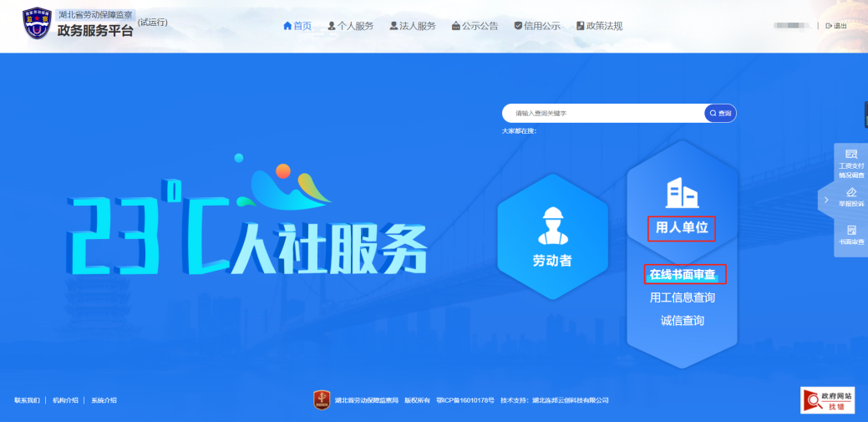Open the 政策法规 navigation item
868x422 pixels.
(x=599, y=26)
